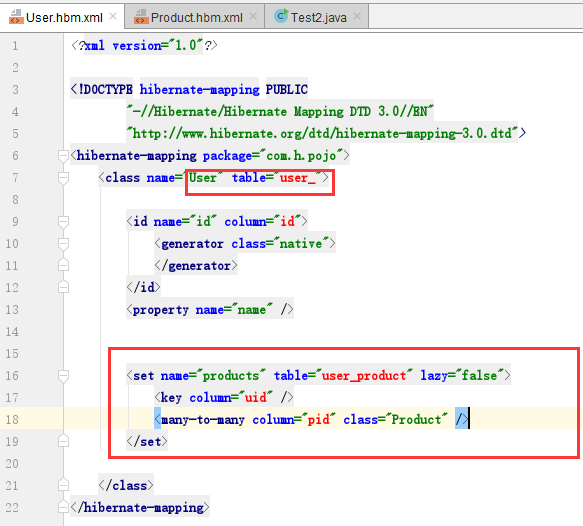Close the Product.hbm.xml tab
583x526 pixels.
253,16
